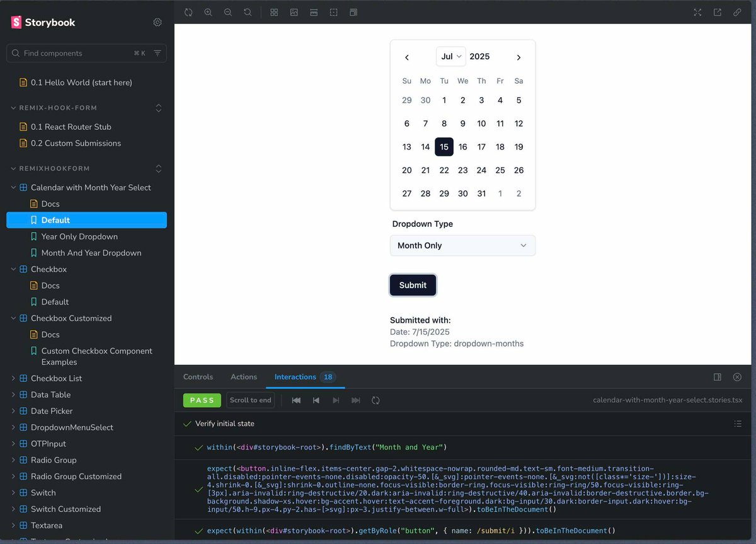This screenshot has height=544, width=756.
Task: Click the PASS status badge
Action: coord(202,400)
